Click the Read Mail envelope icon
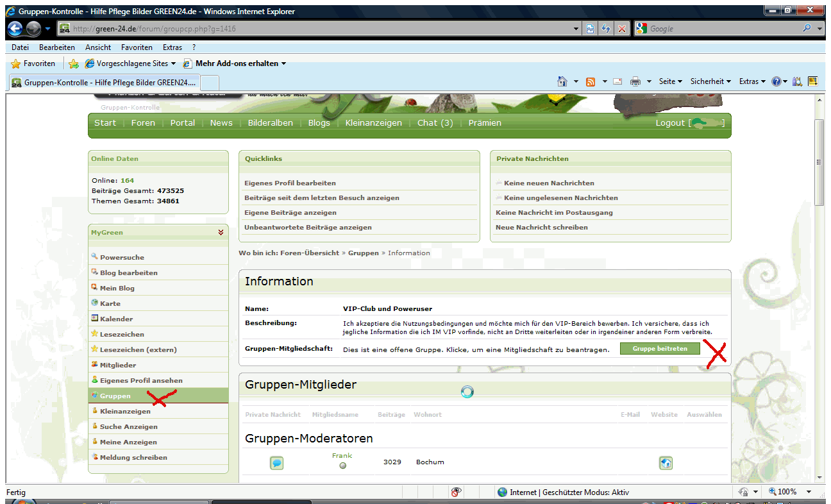This screenshot has width=831, height=504. pyautogui.click(x=617, y=81)
